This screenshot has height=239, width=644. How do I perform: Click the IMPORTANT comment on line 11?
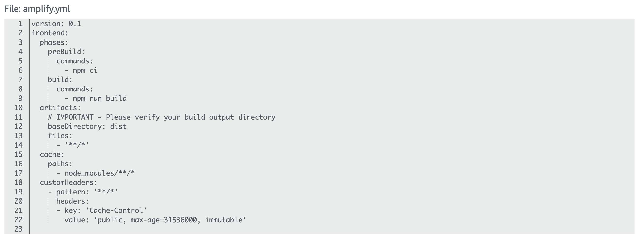pos(162,117)
